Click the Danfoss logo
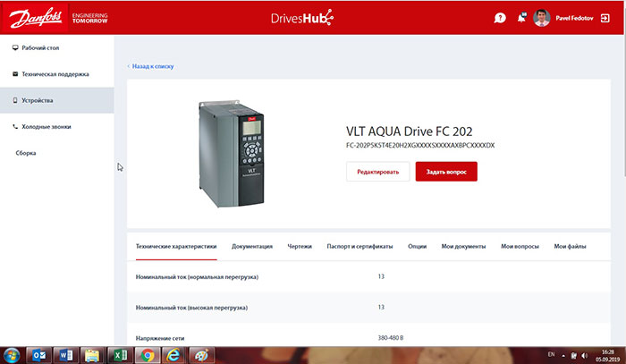This screenshot has height=364, width=626. 35,18
